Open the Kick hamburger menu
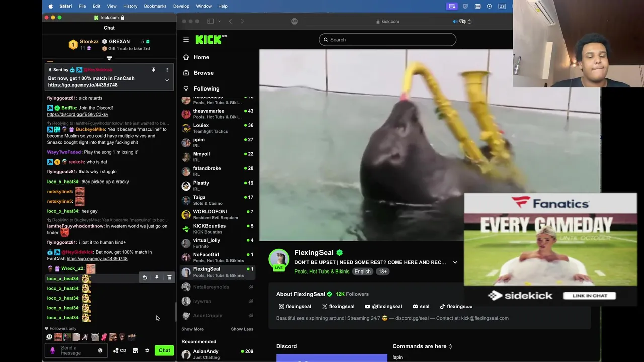The height and width of the screenshot is (362, 644). [x=186, y=40]
